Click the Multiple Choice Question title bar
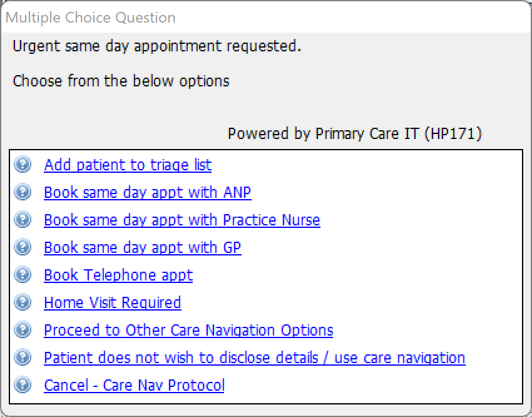Image resolution: width=532 pixels, height=417 pixels. [266, 18]
